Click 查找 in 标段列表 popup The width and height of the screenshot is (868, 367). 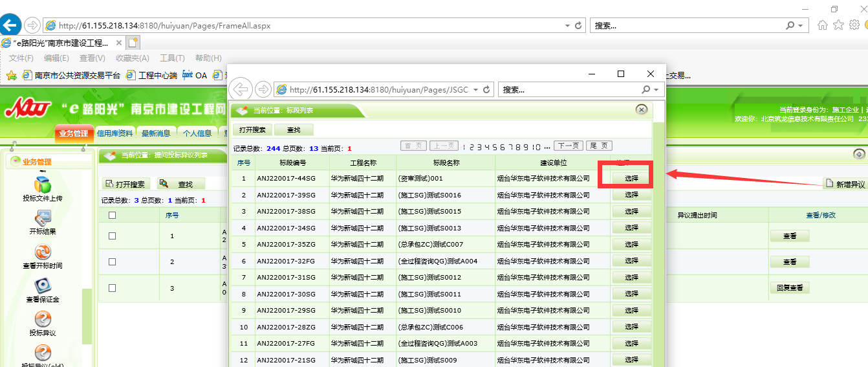coord(294,130)
